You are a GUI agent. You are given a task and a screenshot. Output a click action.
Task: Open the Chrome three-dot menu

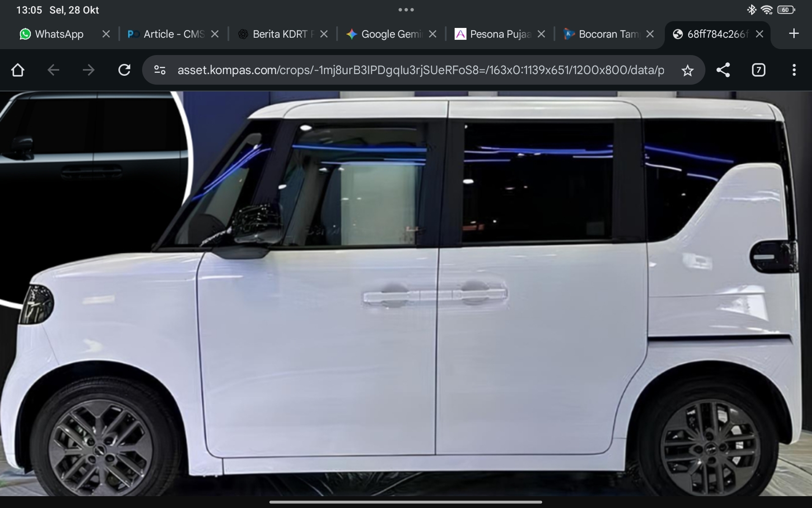[794, 70]
